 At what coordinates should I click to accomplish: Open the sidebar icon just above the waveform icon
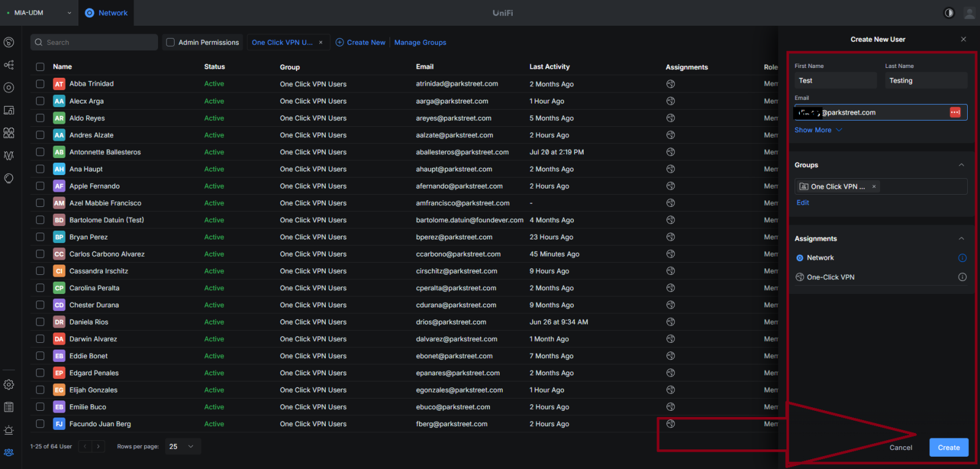coord(9,133)
